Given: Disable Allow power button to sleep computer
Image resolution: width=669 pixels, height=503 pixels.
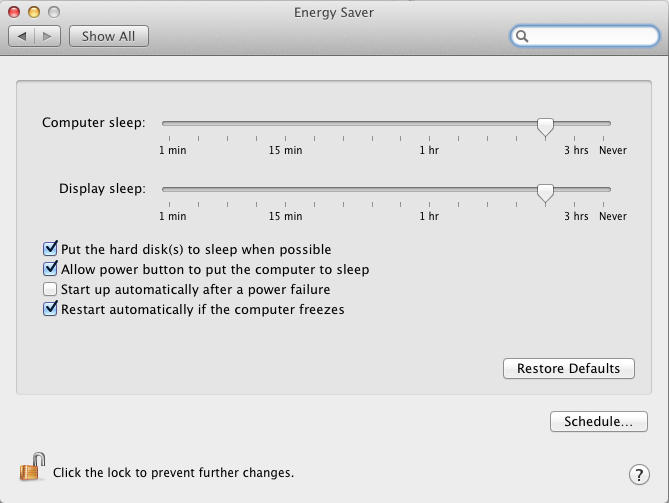Looking at the screenshot, I should coord(50,268).
